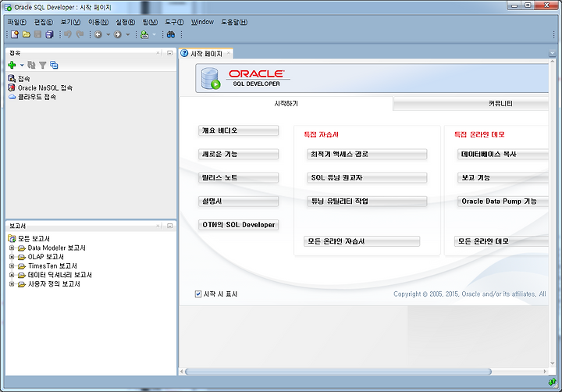The image size is (562, 392).
Task: Navigate forward with the right arrow icon
Action: [x=118, y=34]
